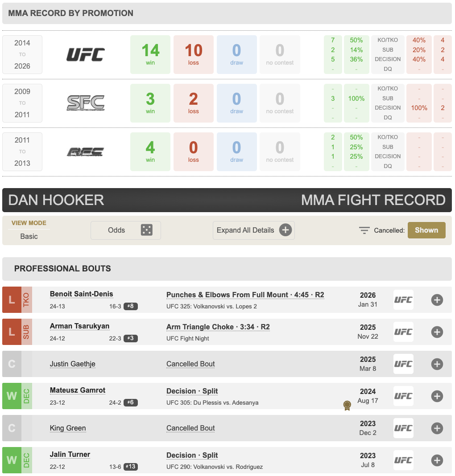The width and height of the screenshot is (455, 476).
Task: Click the Professional Bouts section header
Action: coord(62,269)
